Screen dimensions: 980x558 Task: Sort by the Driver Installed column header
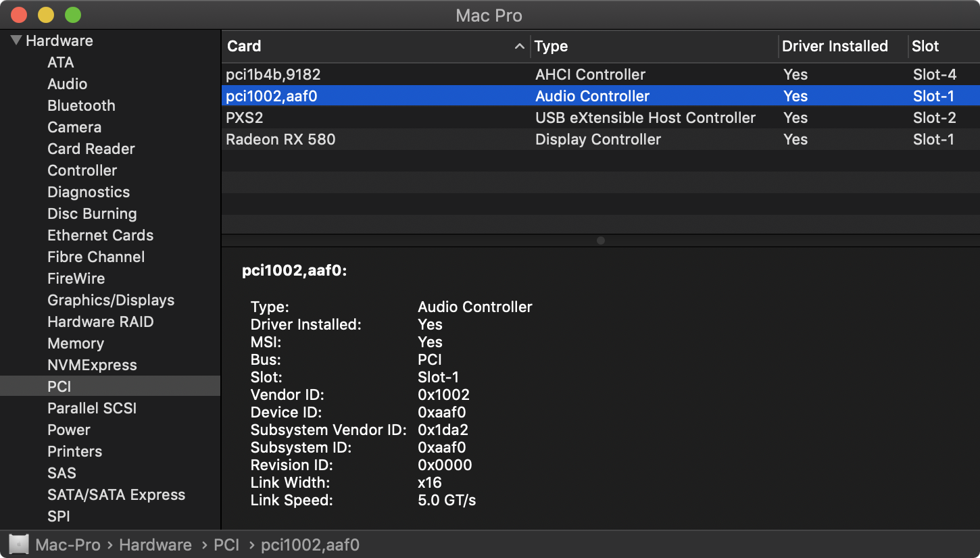tap(835, 46)
